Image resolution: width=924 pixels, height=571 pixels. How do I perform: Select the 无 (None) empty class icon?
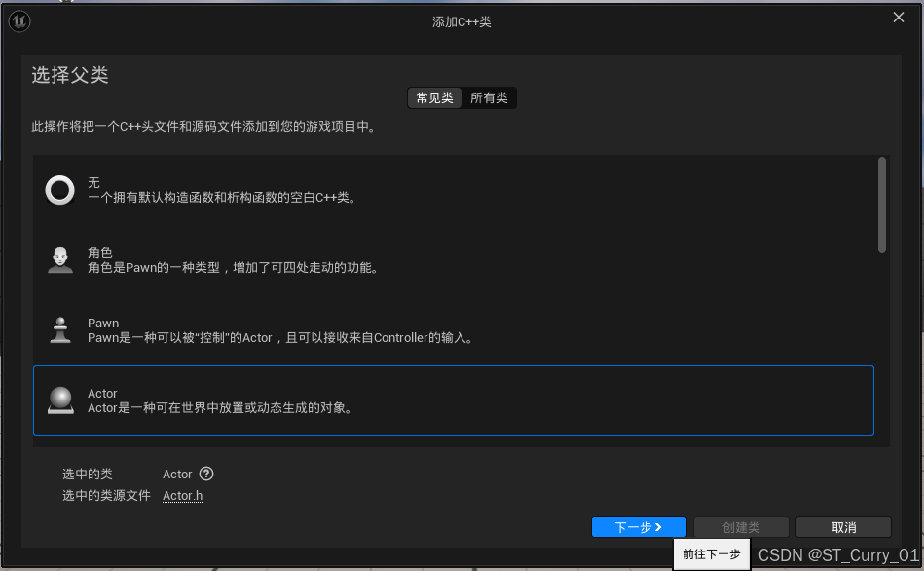tap(60, 190)
